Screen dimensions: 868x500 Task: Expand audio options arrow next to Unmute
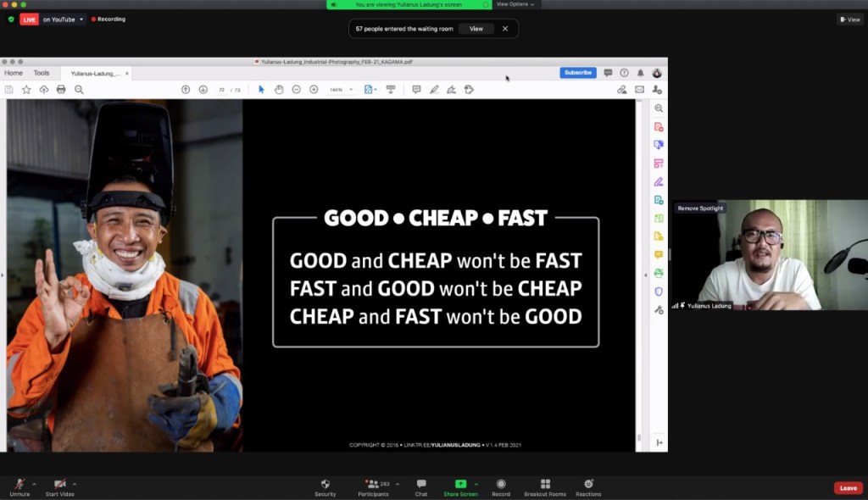35,482
